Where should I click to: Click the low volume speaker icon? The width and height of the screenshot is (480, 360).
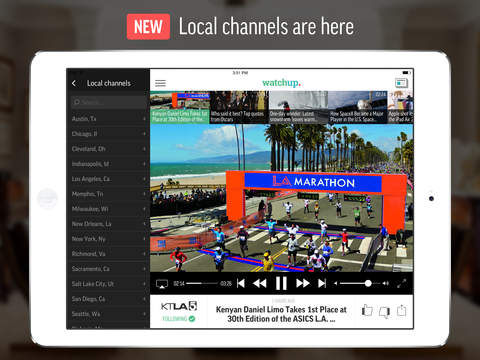(336, 283)
